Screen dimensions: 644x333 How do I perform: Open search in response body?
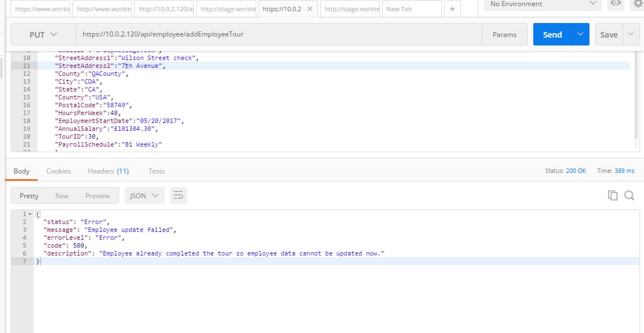[629, 195]
